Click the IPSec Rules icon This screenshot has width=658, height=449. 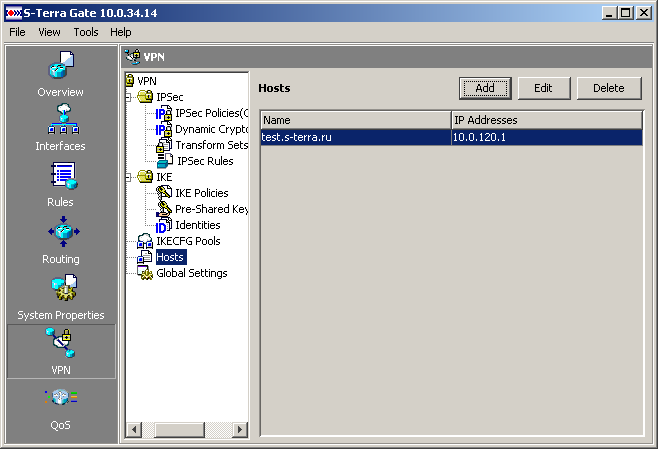pos(164,161)
